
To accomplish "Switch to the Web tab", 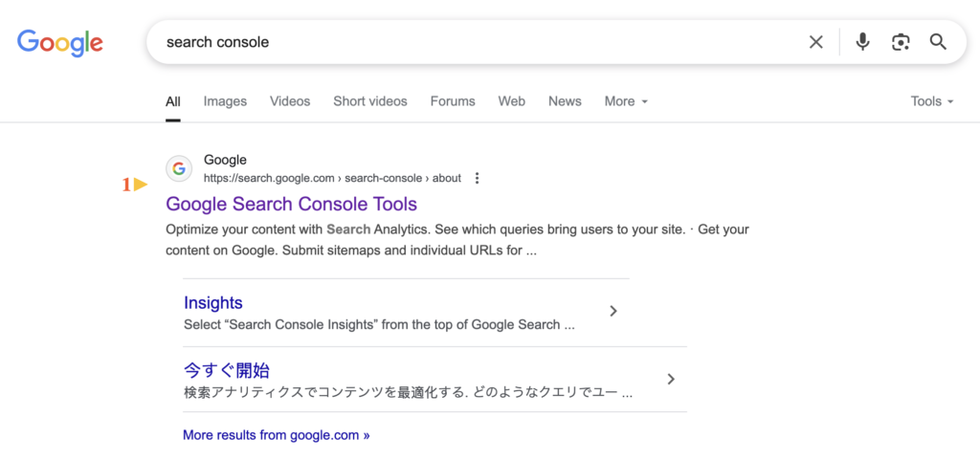I will pos(511,101).
